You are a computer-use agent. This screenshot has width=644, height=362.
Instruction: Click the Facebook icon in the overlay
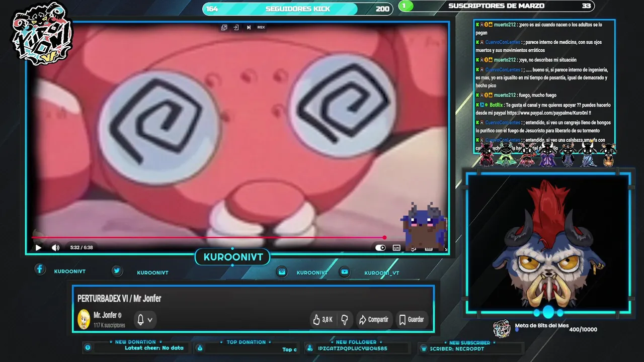[x=40, y=269]
